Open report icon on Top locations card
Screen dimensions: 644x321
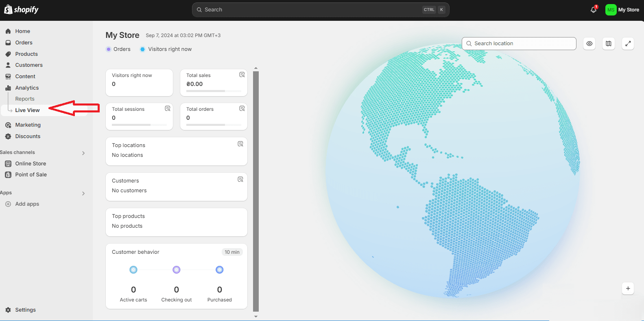point(240,144)
